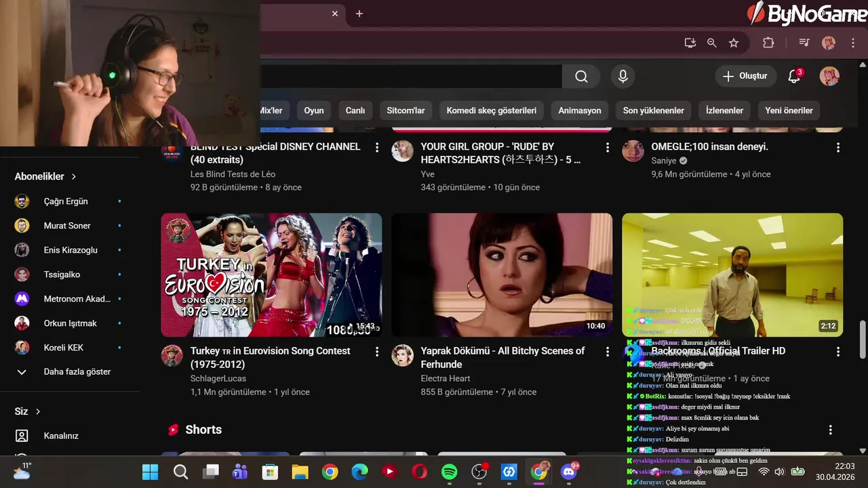Open Microsoft Edge from the taskbar
Image resolution: width=868 pixels, height=488 pixels.
click(x=359, y=472)
